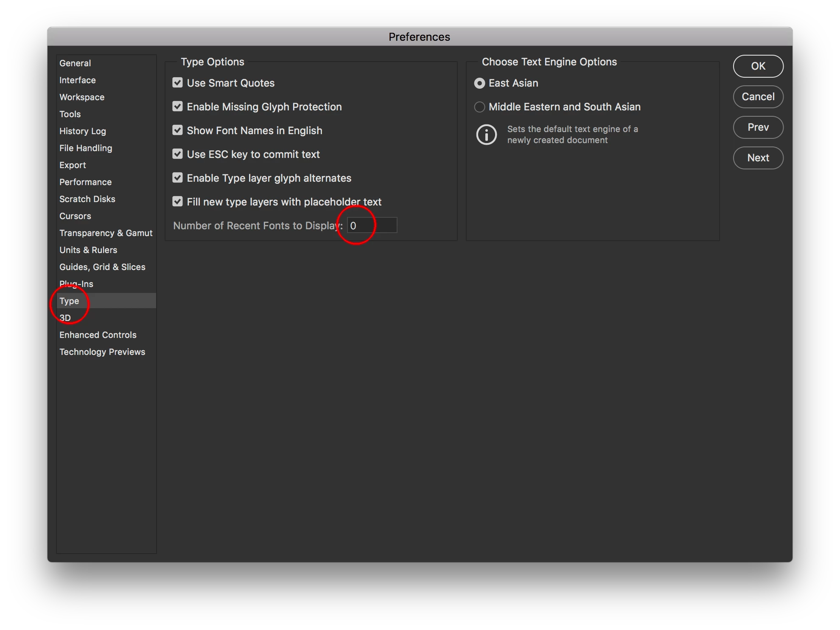The width and height of the screenshot is (840, 630).
Task: Open the General preferences category
Action: pos(75,63)
